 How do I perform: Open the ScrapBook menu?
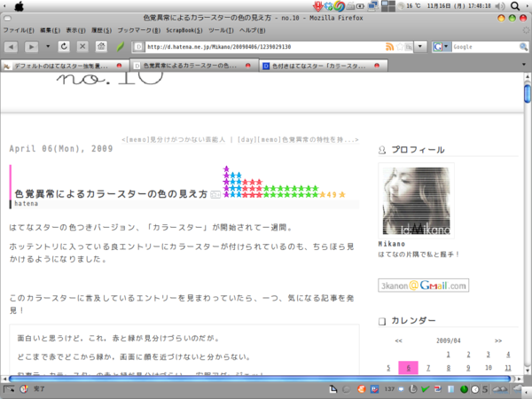(184, 30)
